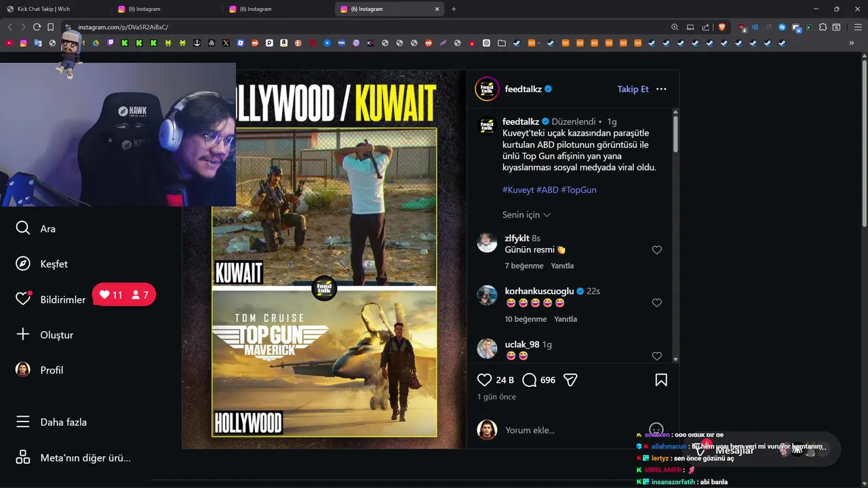The height and width of the screenshot is (488, 868).
Task: Open uclak_98 username link
Action: 522,344
